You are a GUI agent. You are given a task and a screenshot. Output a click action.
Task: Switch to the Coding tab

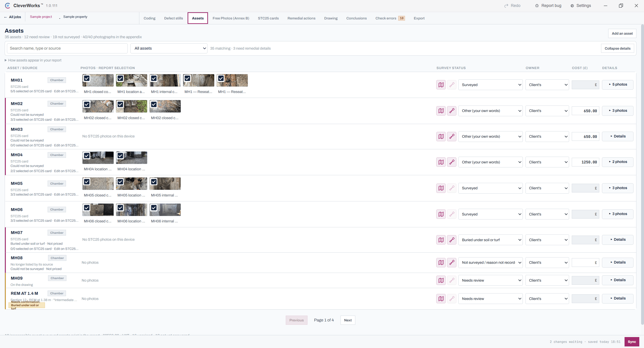149,18
